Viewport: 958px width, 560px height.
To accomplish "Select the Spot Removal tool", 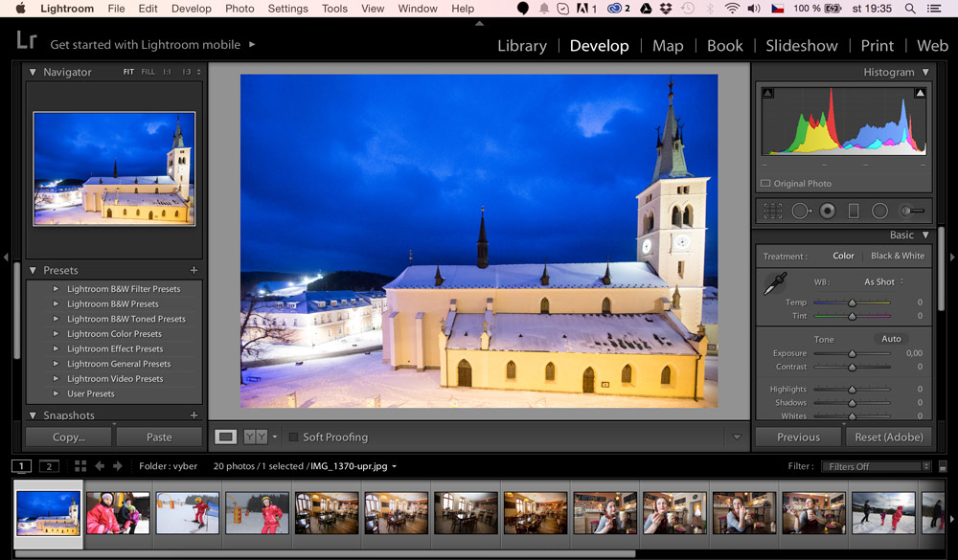I will point(800,211).
